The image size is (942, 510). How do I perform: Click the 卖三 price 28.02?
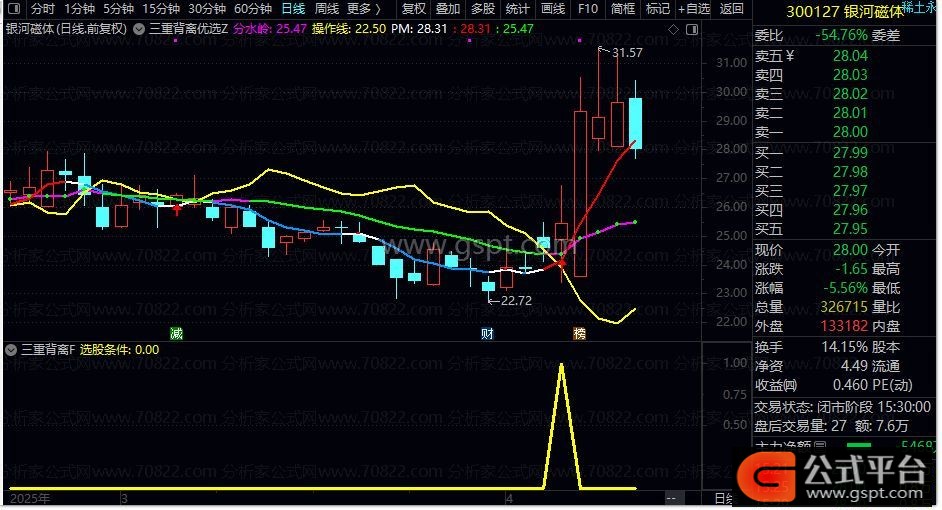pos(850,94)
